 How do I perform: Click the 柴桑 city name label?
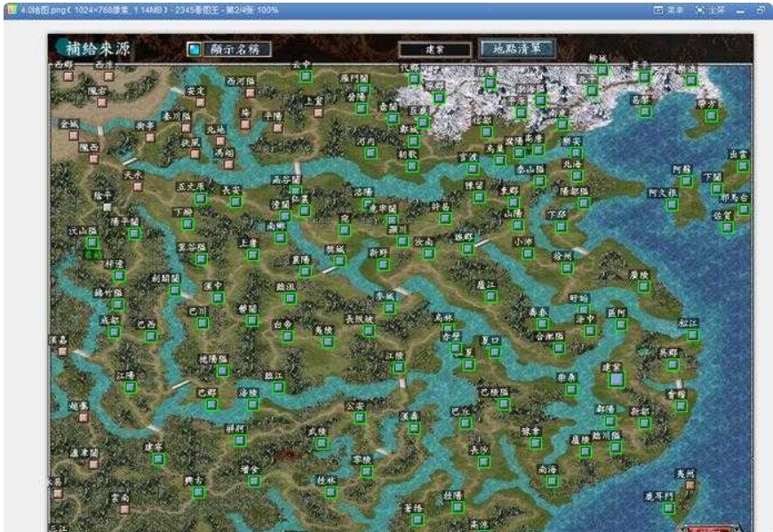click(x=567, y=377)
